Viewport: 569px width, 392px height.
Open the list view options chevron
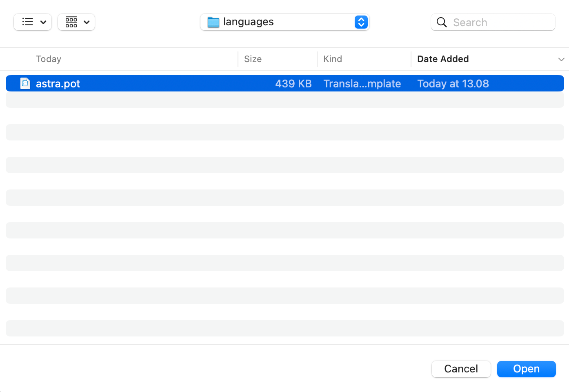(43, 22)
